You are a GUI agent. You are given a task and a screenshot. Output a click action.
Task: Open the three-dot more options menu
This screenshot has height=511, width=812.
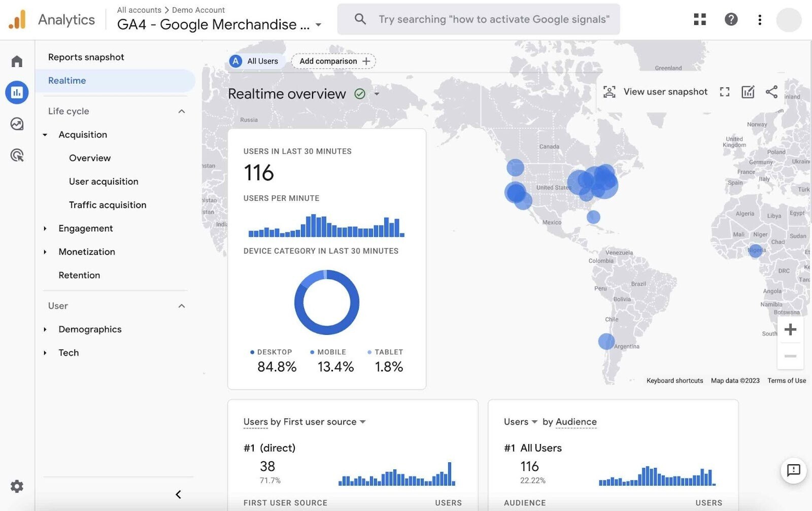click(760, 19)
